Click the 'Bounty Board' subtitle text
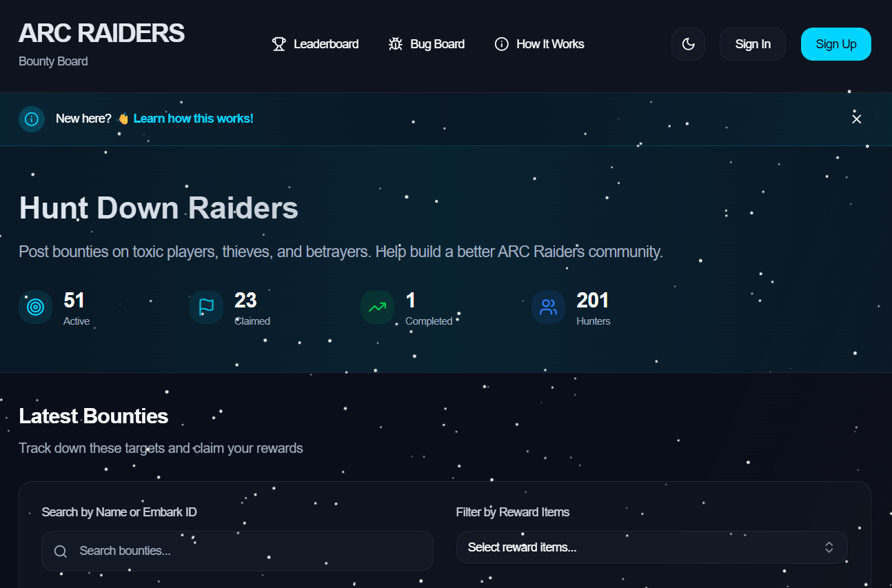 pyautogui.click(x=53, y=61)
